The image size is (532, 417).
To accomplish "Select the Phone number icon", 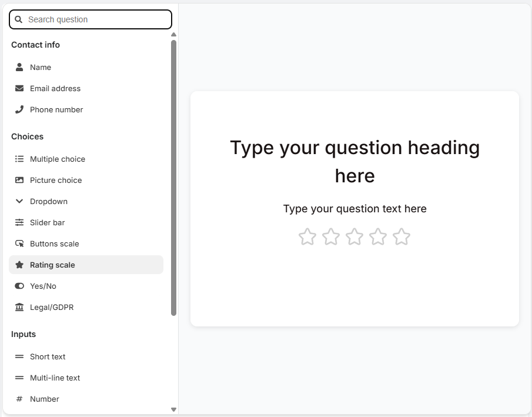I will coord(19,109).
